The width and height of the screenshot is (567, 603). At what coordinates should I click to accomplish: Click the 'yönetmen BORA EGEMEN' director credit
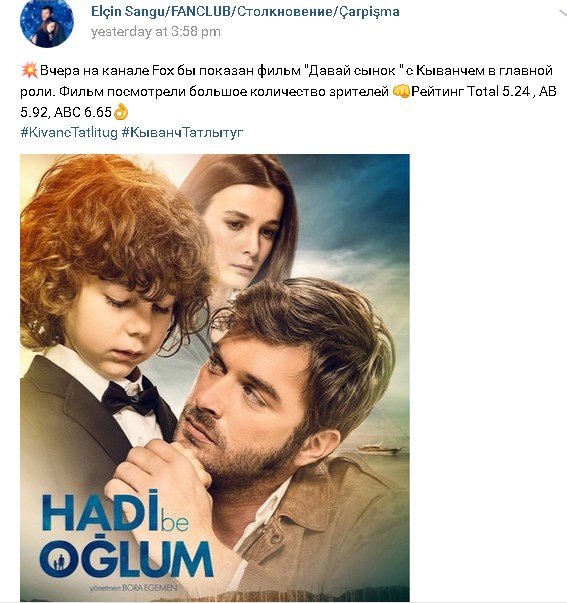coord(133,588)
